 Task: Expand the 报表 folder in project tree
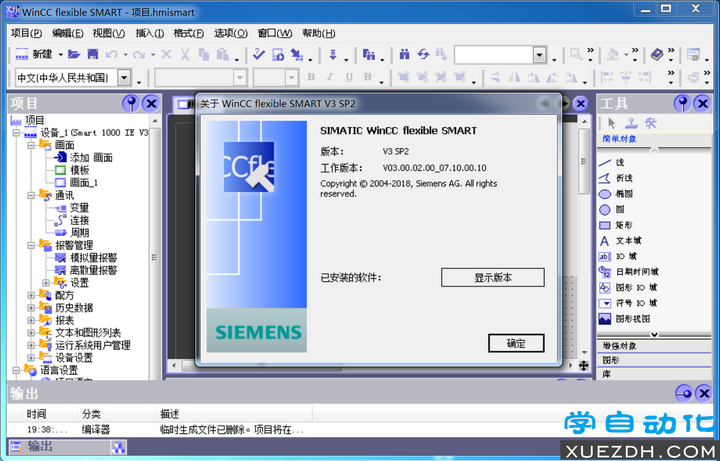31,320
